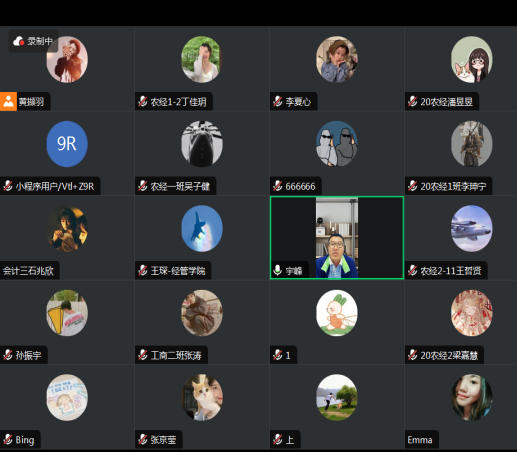The width and height of the screenshot is (517, 452).
Task: Click muted mic icon beside 666666
Action: (278, 186)
